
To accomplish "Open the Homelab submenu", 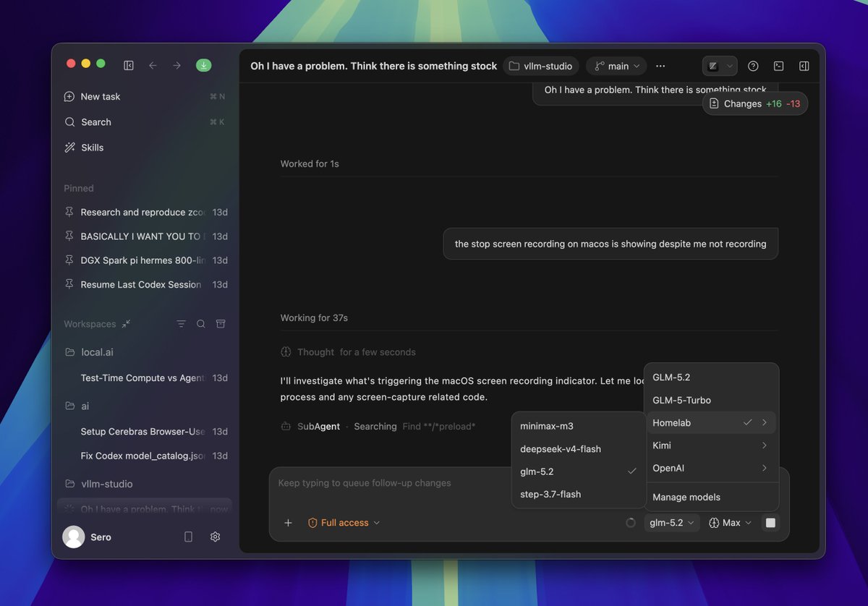I will [x=712, y=423].
